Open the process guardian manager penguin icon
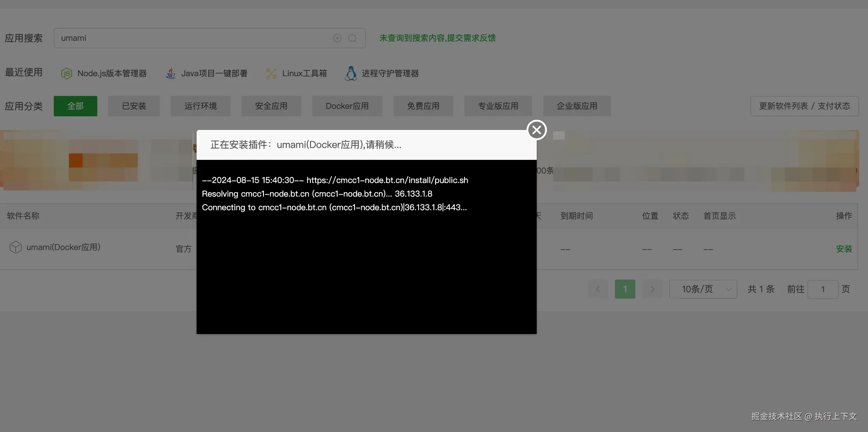Screen dimensions: 868x432 351,73
